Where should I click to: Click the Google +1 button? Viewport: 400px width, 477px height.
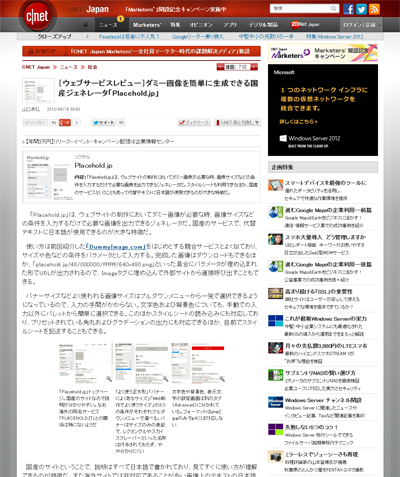(x=65, y=123)
